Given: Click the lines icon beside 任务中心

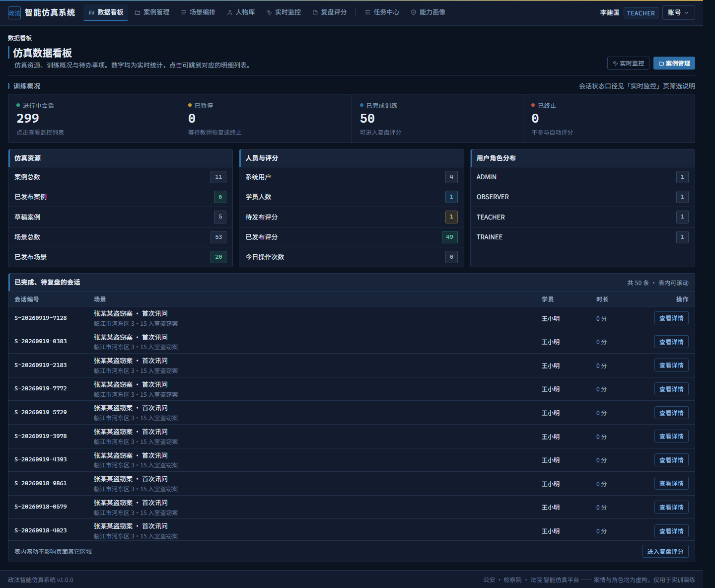Looking at the screenshot, I should (x=368, y=12).
